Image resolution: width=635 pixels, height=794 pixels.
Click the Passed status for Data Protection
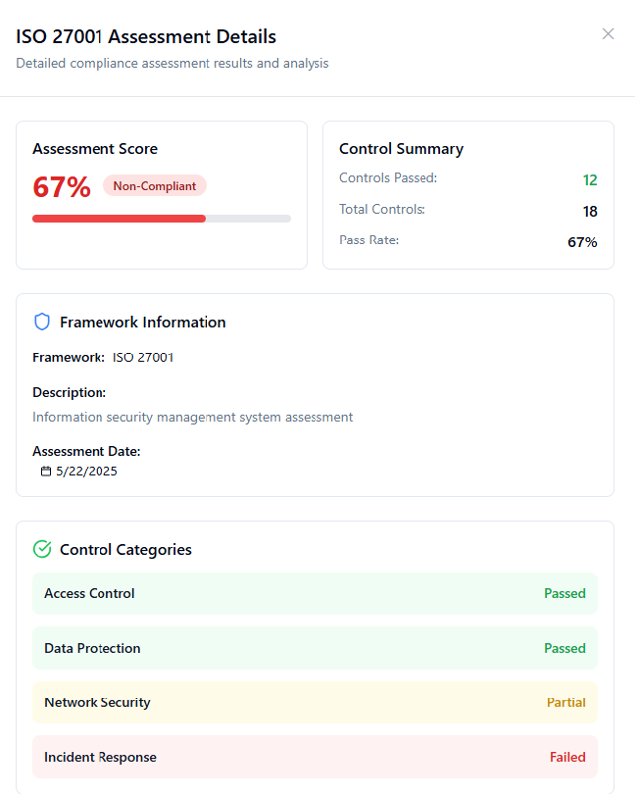565,648
